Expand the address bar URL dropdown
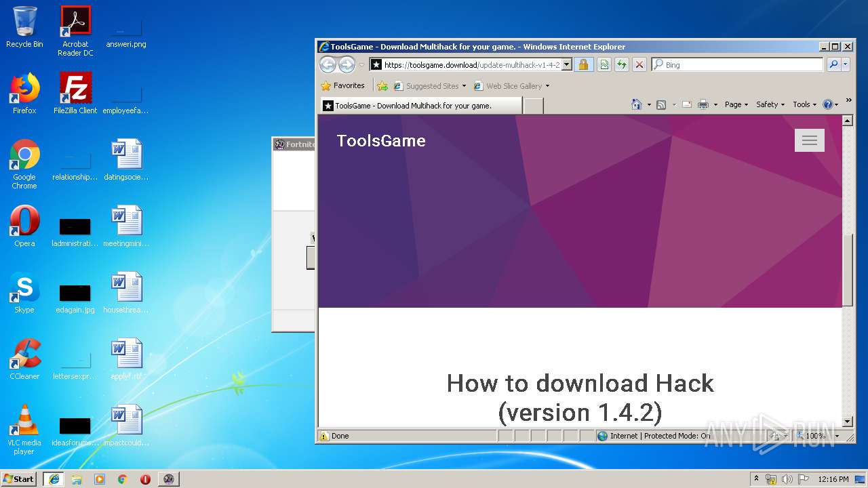868x488 pixels. click(x=567, y=64)
